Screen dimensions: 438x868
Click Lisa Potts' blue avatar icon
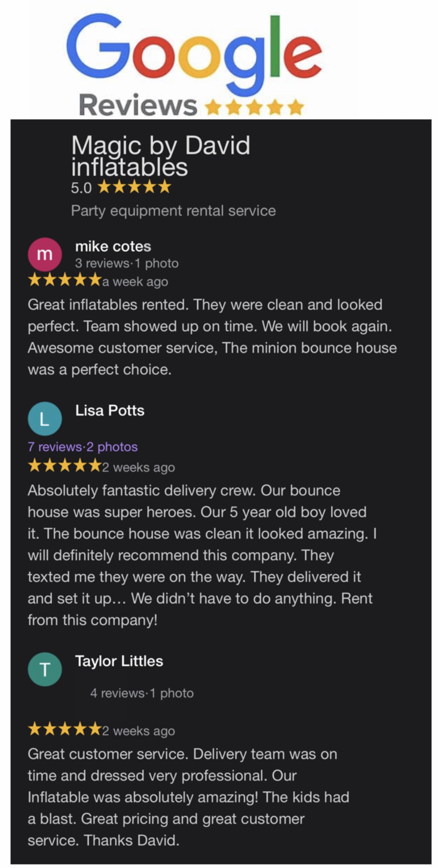pos(45,418)
